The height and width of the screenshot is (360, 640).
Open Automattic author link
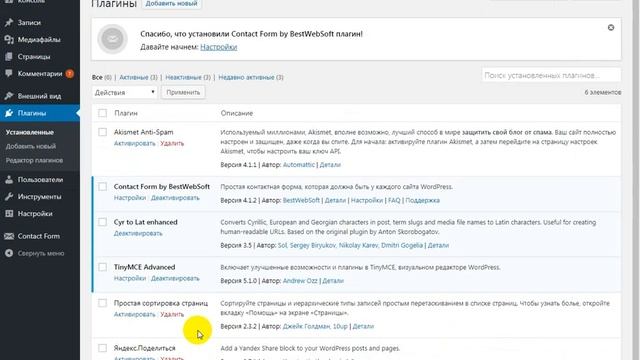[x=298, y=165]
